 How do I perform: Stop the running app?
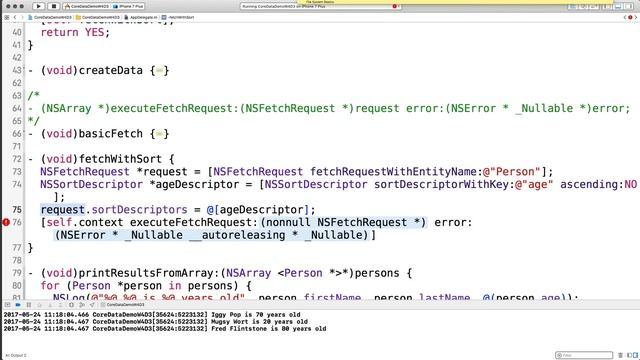pyautogui.click(x=53, y=6)
